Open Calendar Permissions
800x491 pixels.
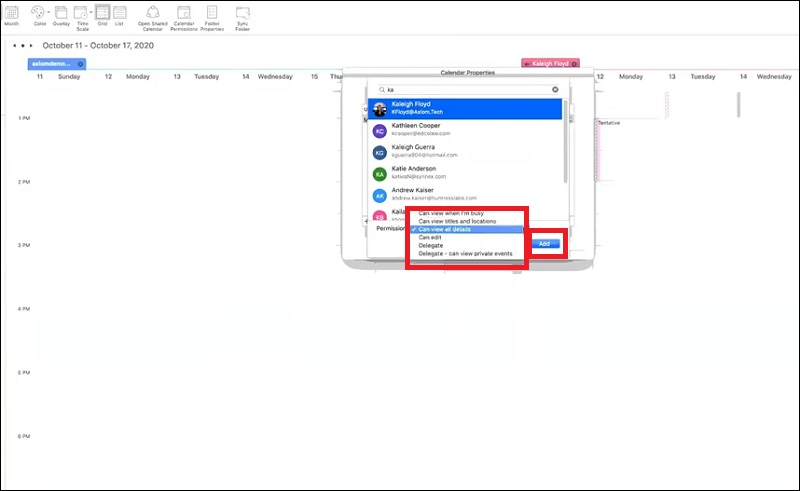[184, 18]
